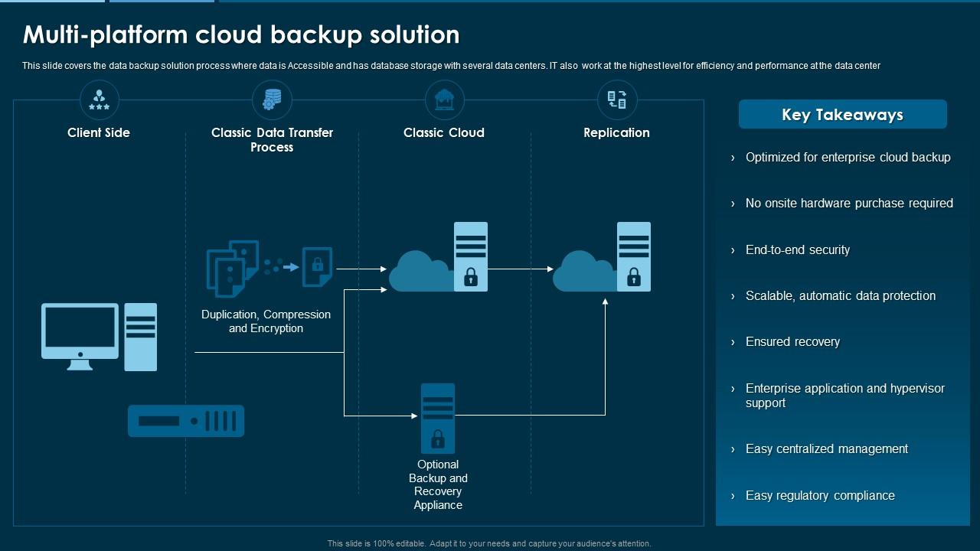Click the Client Side people icon
Image resolution: width=980 pixels, height=551 pixels.
click(100, 99)
